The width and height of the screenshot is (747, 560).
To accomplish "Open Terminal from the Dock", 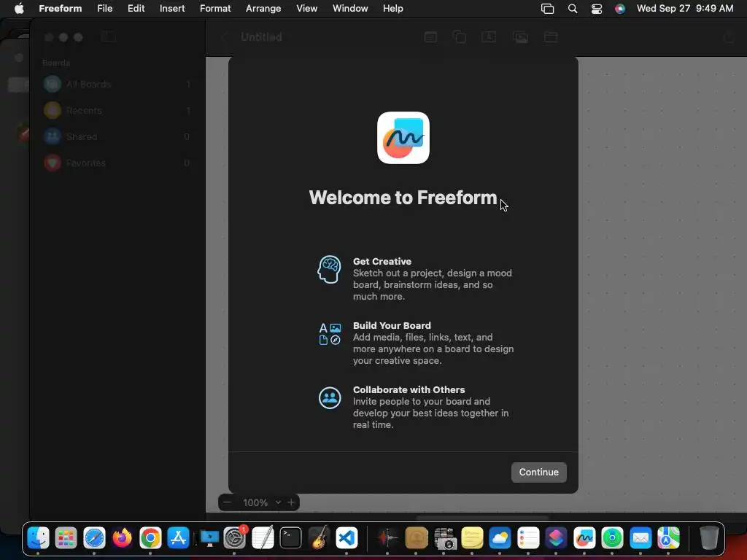I will click(x=290, y=538).
